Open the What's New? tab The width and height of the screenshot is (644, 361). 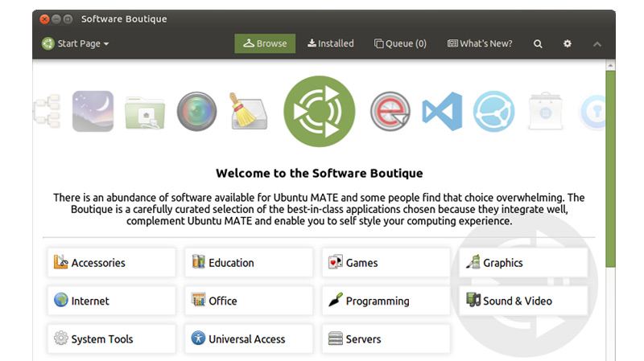[x=480, y=43]
